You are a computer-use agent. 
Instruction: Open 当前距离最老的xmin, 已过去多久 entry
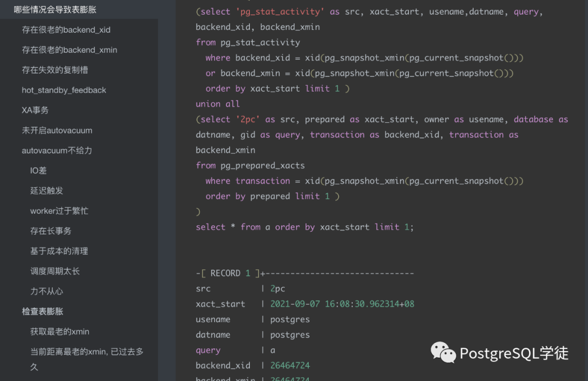(x=87, y=359)
